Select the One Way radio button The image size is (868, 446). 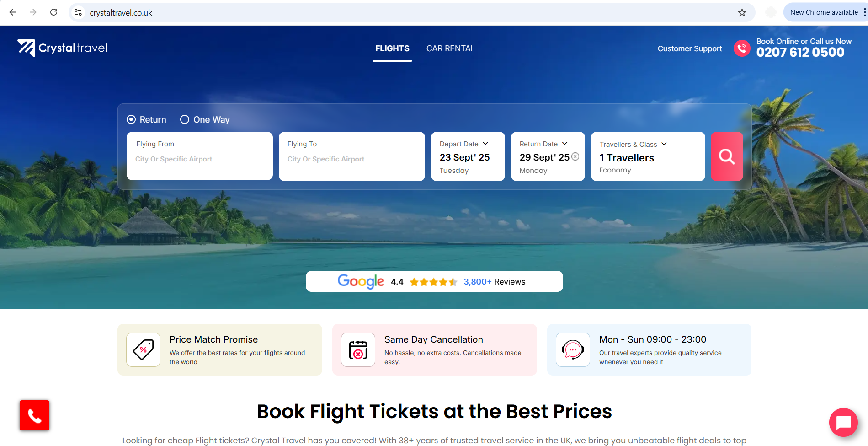tap(185, 119)
